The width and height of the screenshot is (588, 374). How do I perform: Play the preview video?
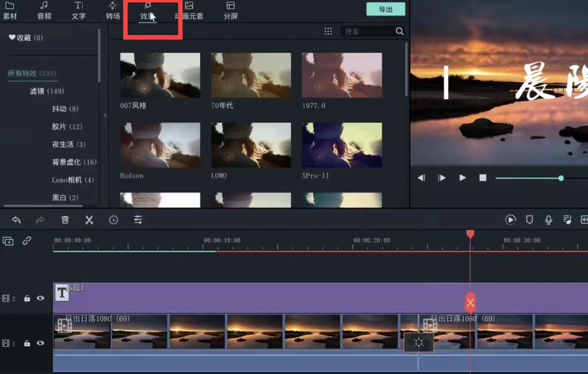point(462,178)
